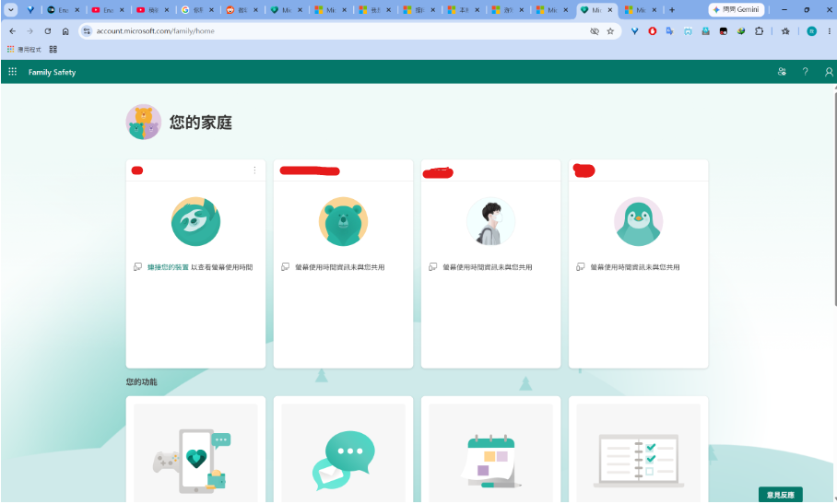Open the tab search dropdown arrow

(x=10, y=9)
